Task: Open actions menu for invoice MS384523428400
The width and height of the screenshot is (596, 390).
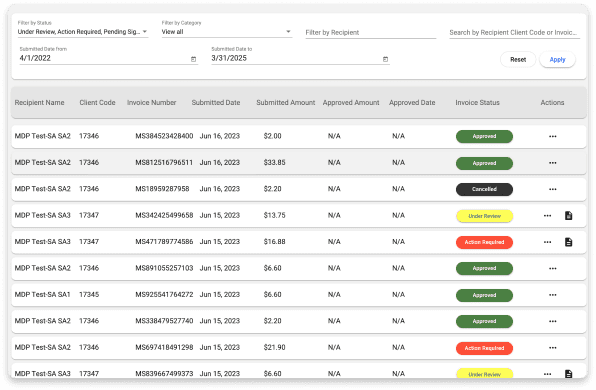Action: (552, 136)
